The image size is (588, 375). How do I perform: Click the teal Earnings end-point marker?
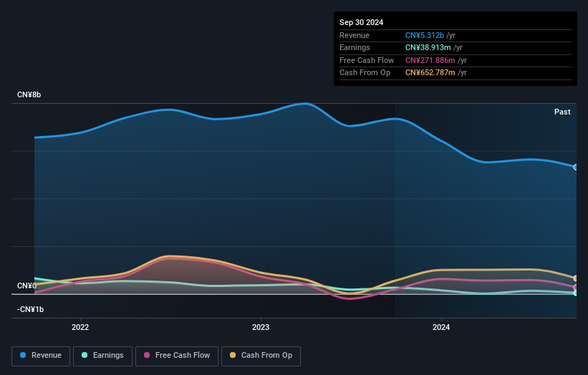tap(576, 293)
